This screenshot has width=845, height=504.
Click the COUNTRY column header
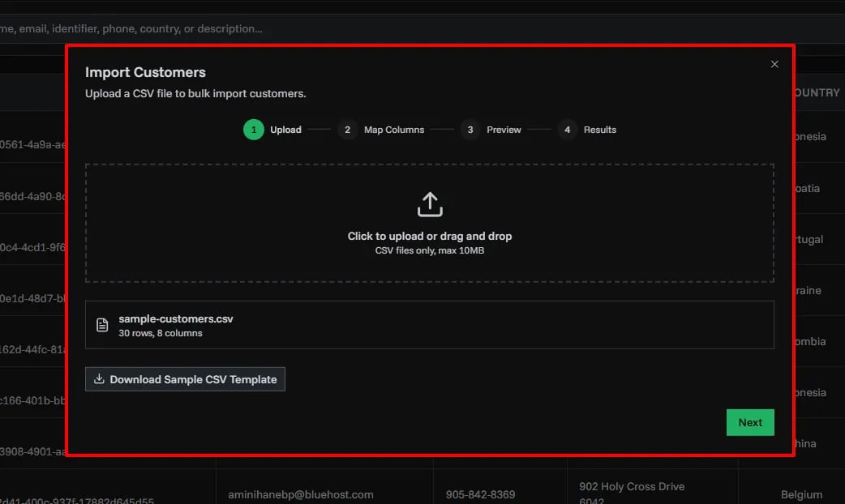pos(817,92)
